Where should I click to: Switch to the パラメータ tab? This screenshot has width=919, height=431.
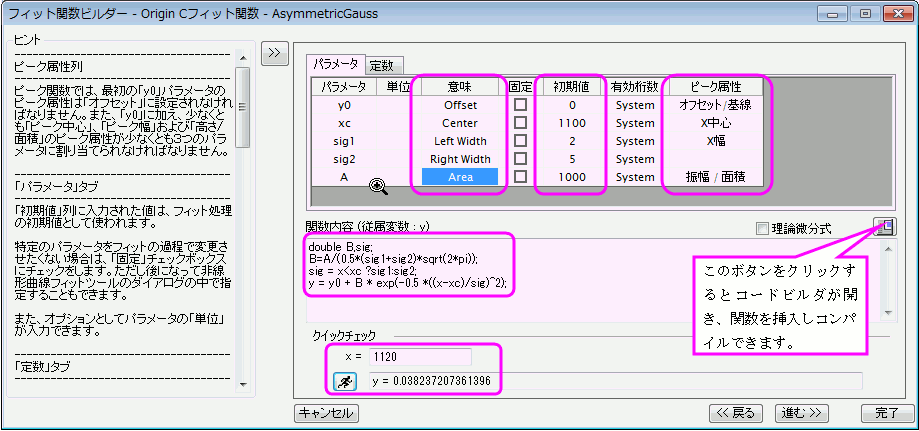click(335, 63)
